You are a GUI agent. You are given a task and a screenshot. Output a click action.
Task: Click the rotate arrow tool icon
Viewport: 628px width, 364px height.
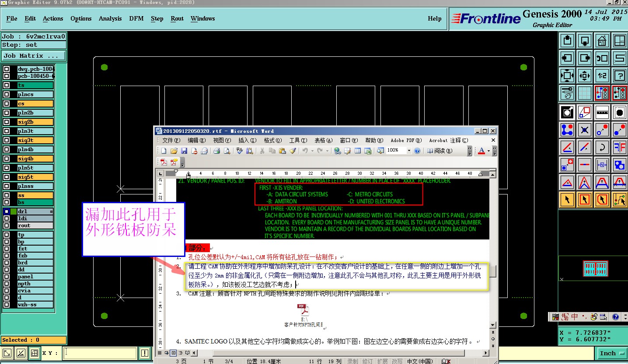pos(602,147)
